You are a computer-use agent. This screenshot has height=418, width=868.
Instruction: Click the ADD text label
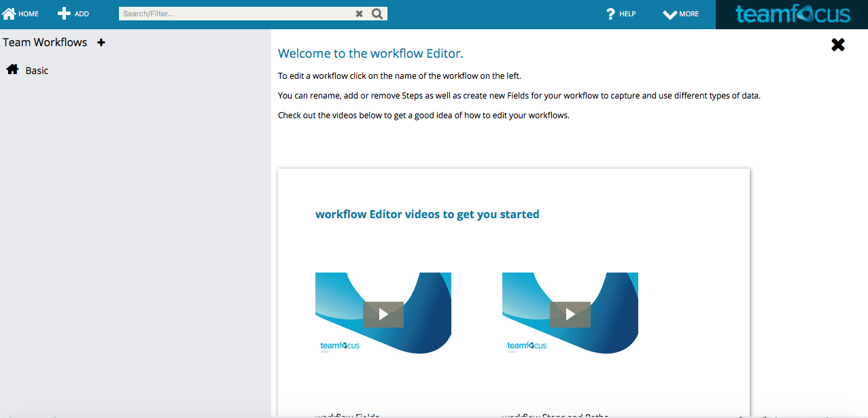[x=82, y=14]
